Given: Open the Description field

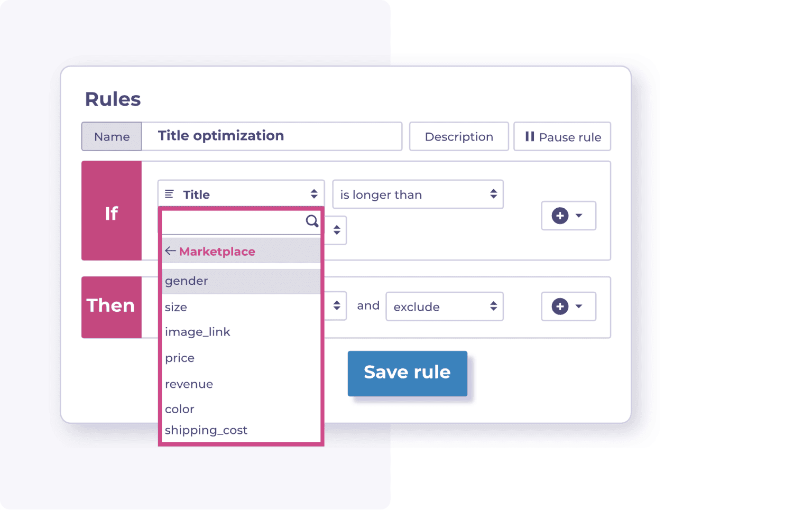Looking at the screenshot, I should (x=458, y=136).
